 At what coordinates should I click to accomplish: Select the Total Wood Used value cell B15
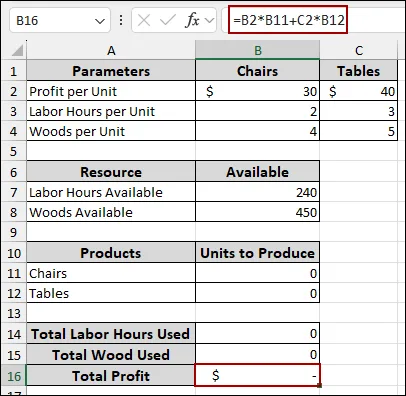pos(257,354)
